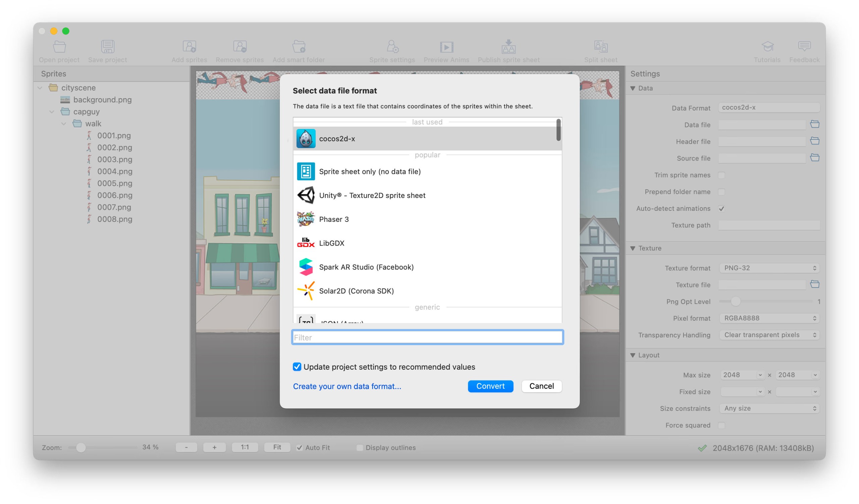
Task: Click the Preview Anims toolbar icon
Action: click(x=446, y=47)
